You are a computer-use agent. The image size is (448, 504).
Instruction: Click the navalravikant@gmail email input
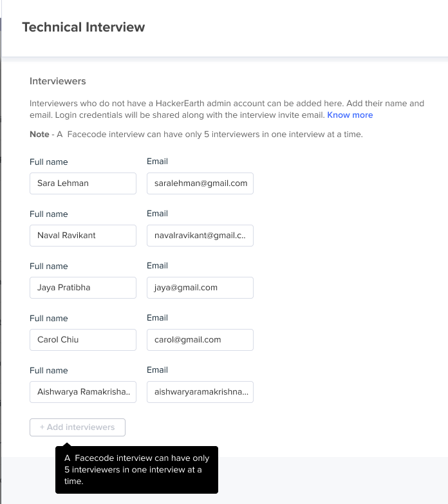[x=200, y=236]
